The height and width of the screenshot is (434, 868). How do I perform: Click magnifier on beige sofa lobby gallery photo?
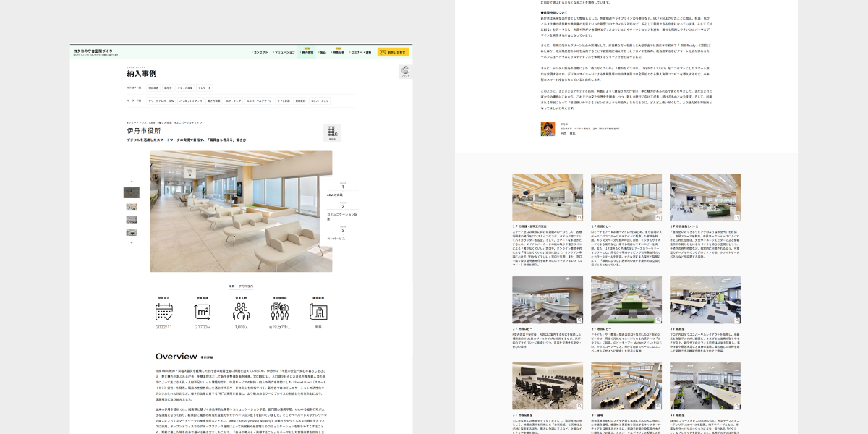(x=658, y=217)
